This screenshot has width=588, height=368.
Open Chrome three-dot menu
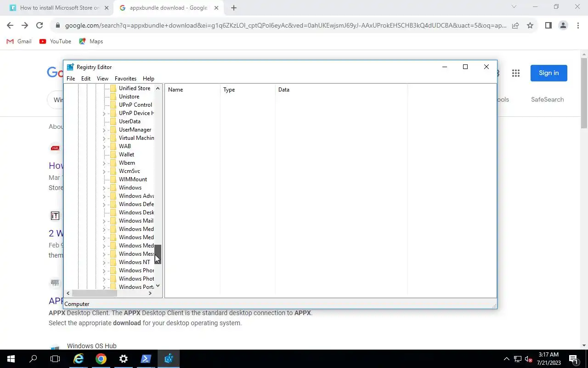pyautogui.click(x=578, y=26)
